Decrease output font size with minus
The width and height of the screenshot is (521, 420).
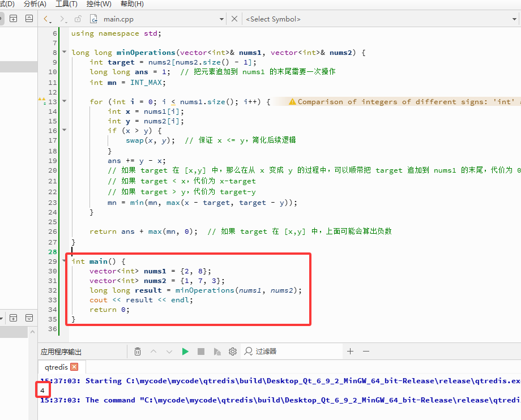coord(366,352)
